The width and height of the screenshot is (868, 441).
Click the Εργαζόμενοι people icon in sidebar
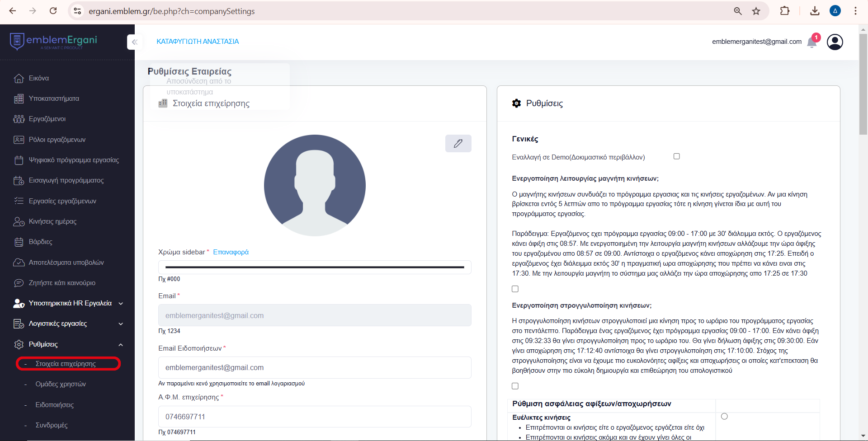point(19,119)
